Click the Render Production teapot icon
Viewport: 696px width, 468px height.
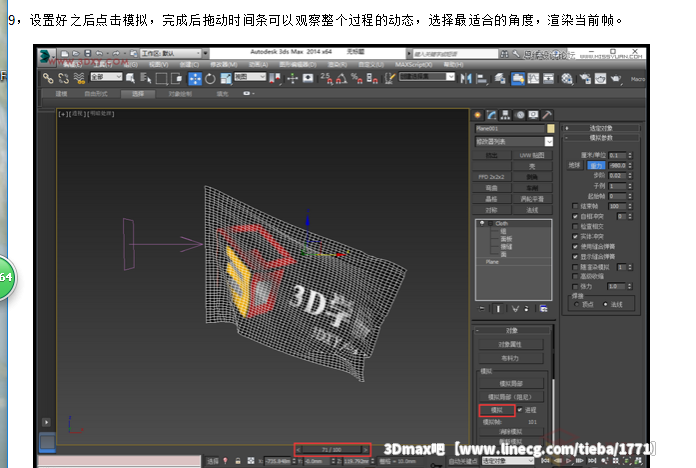tap(616, 79)
